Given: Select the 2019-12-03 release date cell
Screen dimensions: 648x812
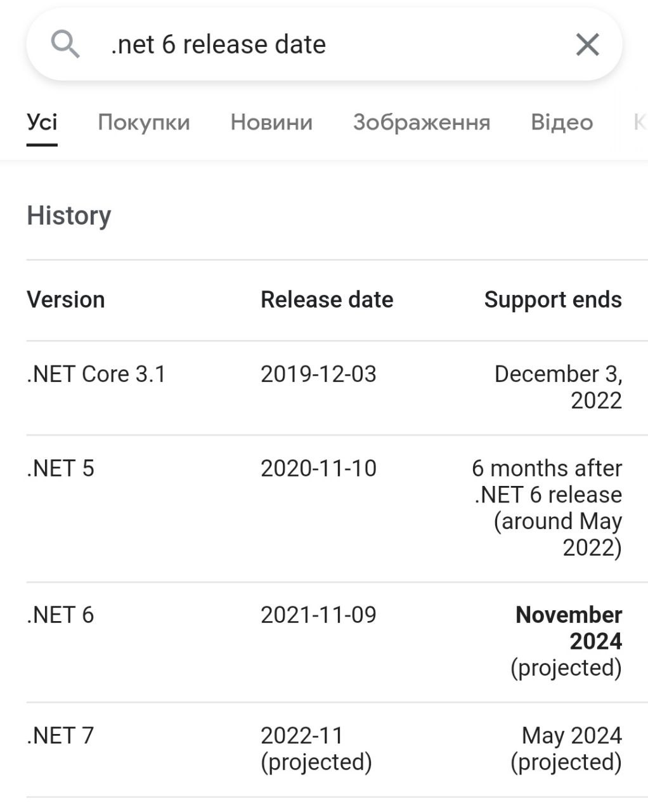Looking at the screenshot, I should click(318, 374).
